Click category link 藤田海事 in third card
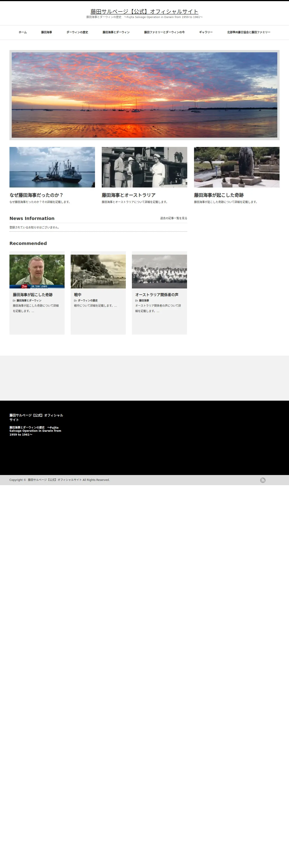 [144, 301]
